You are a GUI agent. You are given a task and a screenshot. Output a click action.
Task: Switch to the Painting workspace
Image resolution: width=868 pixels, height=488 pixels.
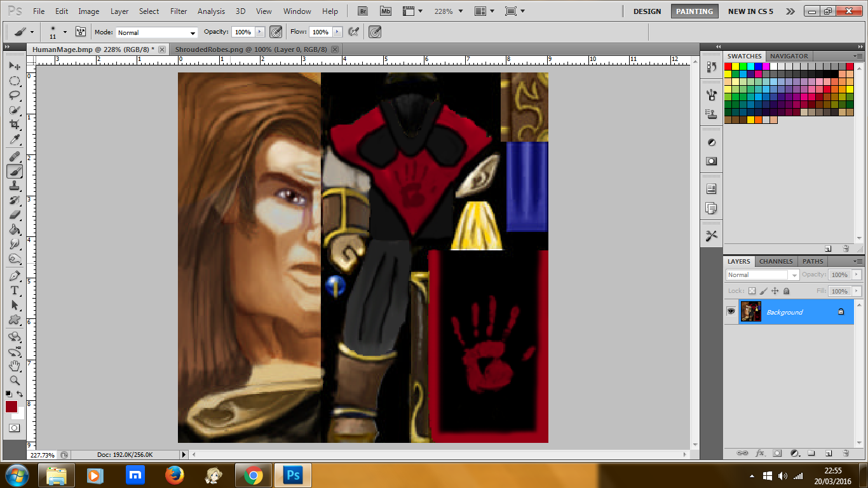(x=695, y=11)
